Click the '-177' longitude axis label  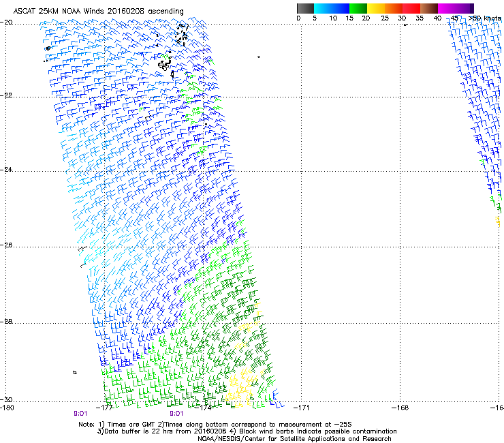click(x=104, y=408)
